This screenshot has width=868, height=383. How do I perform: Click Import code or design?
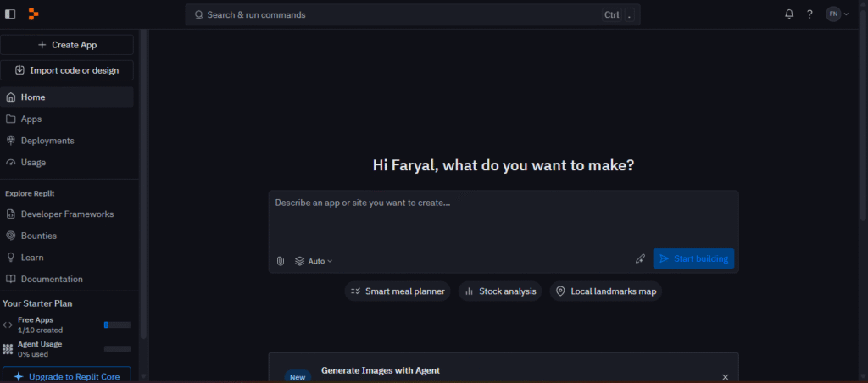click(67, 70)
